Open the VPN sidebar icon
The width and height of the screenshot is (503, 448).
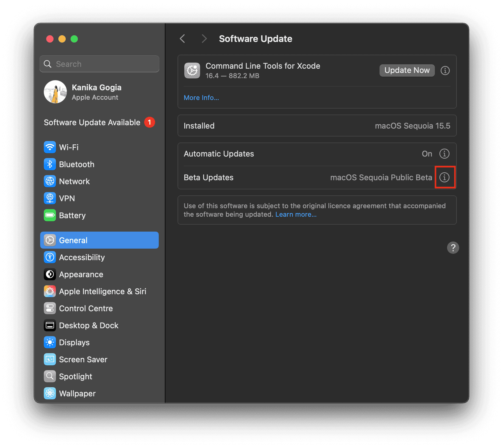point(50,198)
